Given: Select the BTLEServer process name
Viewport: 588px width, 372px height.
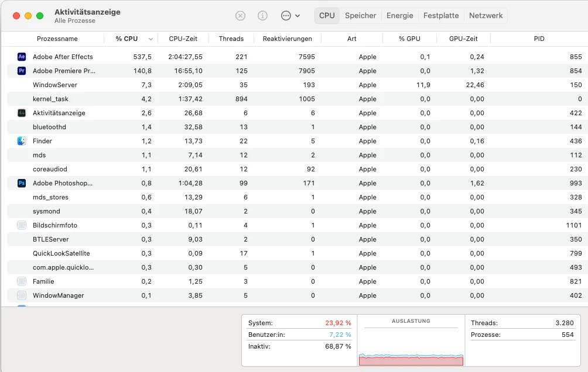Looking at the screenshot, I should pyautogui.click(x=50, y=239).
